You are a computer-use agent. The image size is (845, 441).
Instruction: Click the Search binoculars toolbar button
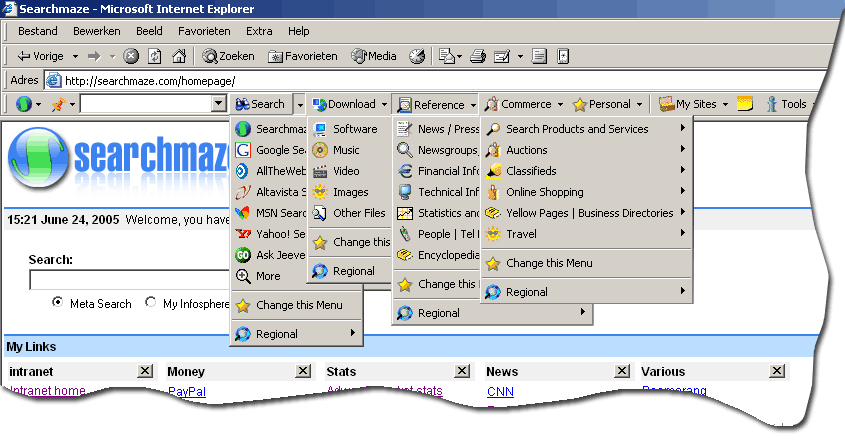pos(260,104)
